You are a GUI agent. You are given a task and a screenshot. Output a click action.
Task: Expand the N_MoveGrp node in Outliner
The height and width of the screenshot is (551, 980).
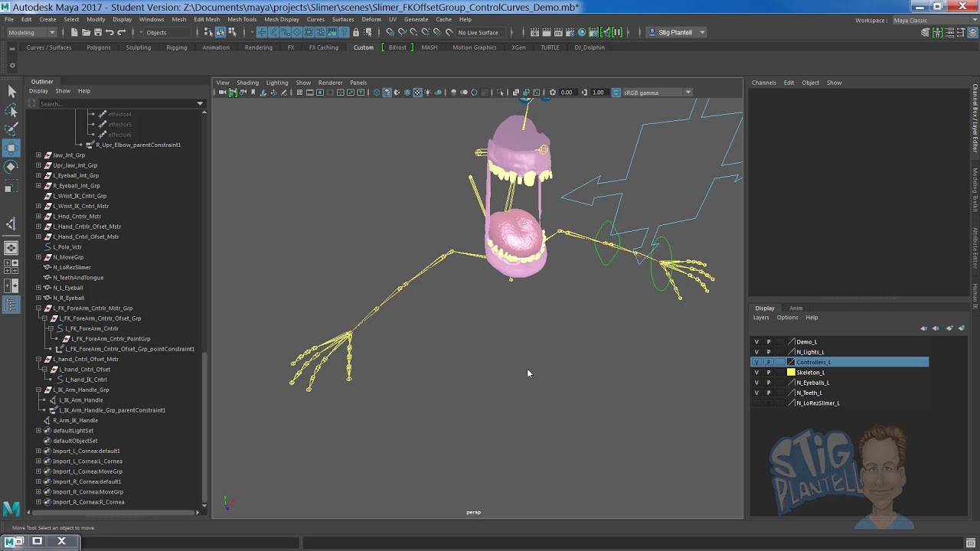[38, 257]
